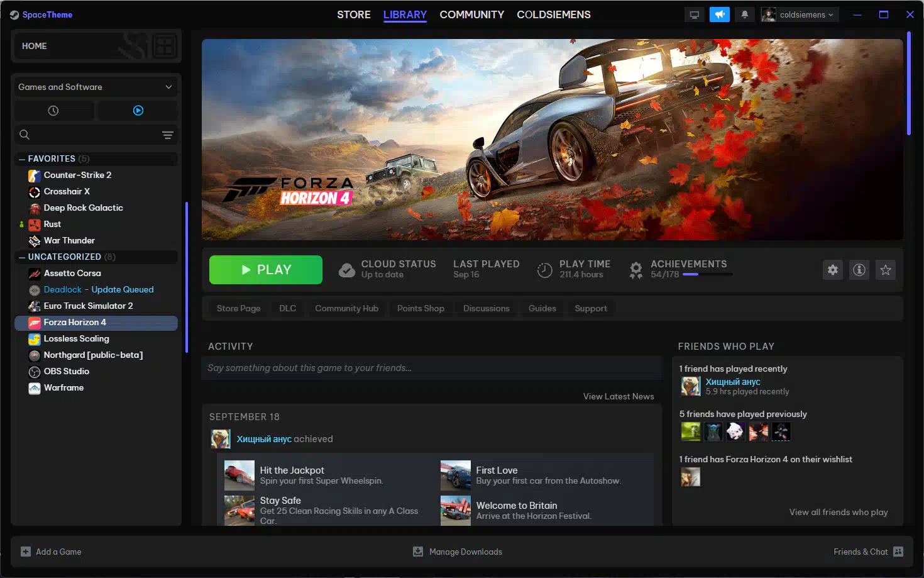Open the Community Hub tab
This screenshot has width=924, height=578.
point(347,308)
